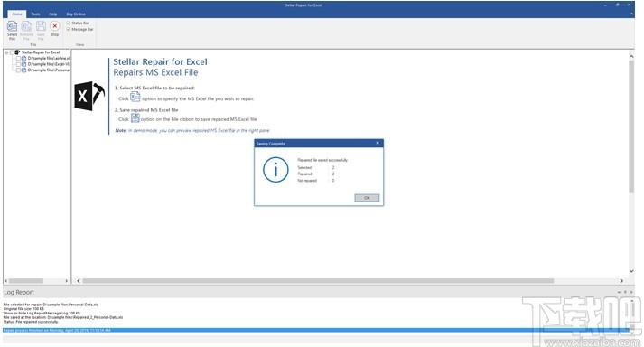The height and width of the screenshot is (347, 644).
Task: Close the Saving Complete dialog with X
Action: pyautogui.click(x=378, y=143)
